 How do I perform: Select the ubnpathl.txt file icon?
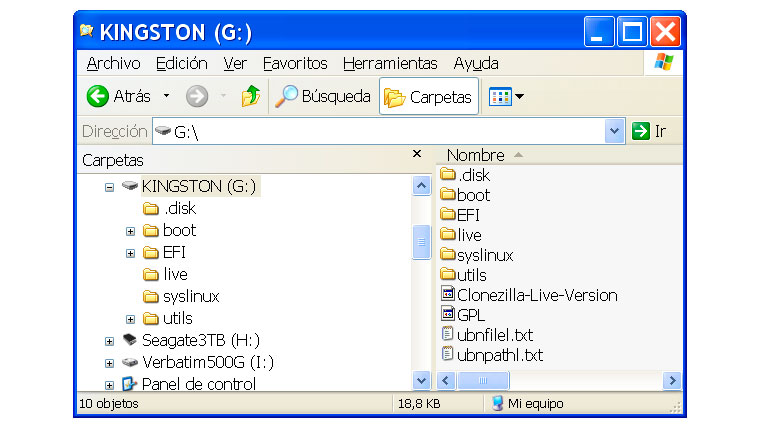[448, 354]
